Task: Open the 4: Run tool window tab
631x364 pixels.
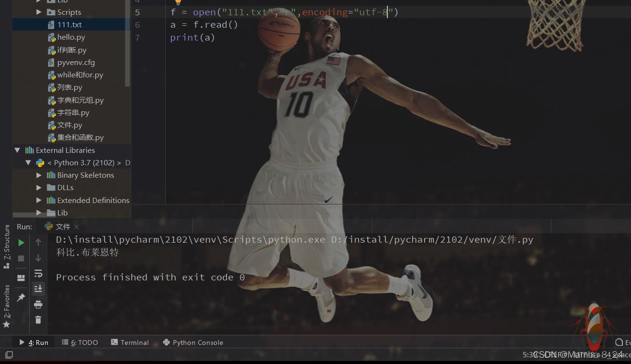Action: pyautogui.click(x=34, y=343)
